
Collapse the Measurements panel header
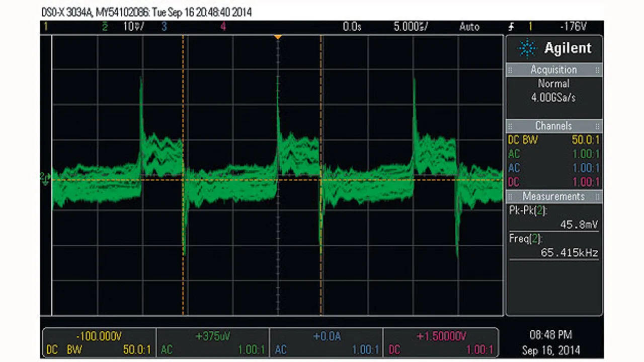[x=553, y=196]
